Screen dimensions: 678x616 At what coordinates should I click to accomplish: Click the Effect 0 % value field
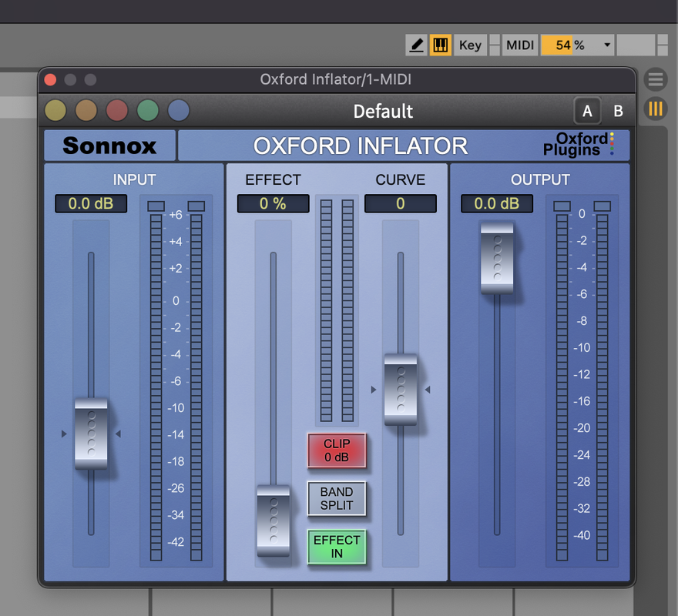coord(273,203)
